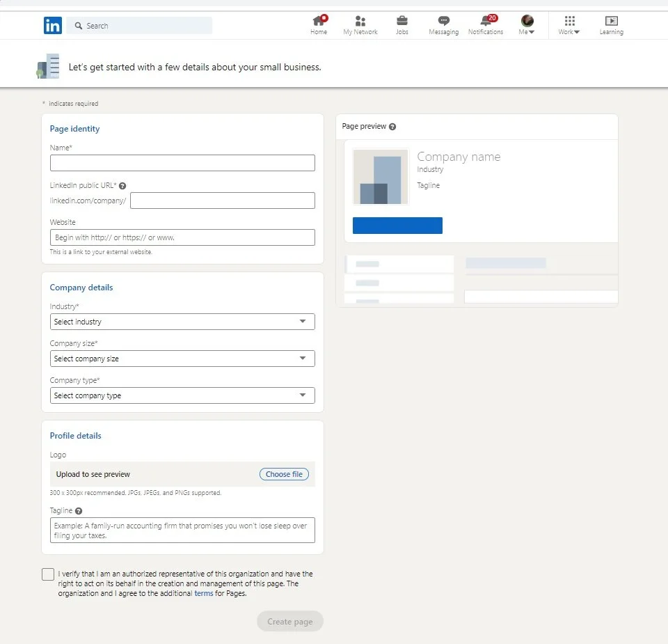Viewport: 668px width, 644px height.
Task: Open the Jobs briefcase icon
Action: click(401, 20)
